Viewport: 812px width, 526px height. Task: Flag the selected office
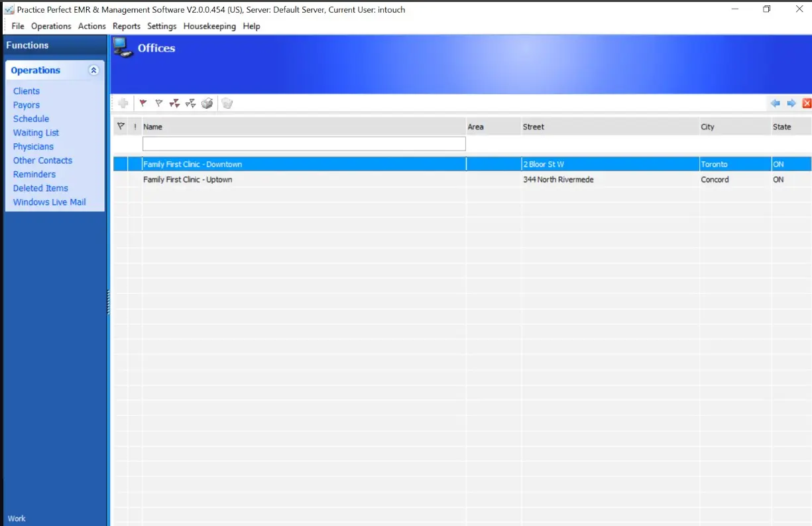(x=143, y=103)
